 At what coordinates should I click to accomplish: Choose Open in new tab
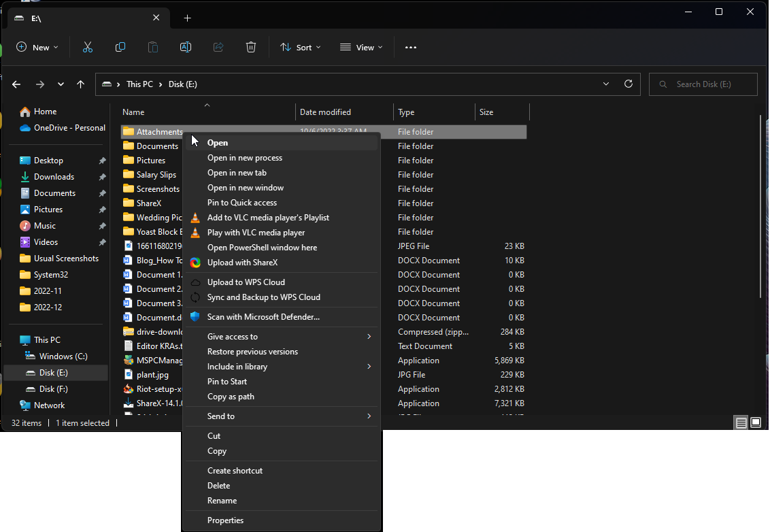[282, 172]
